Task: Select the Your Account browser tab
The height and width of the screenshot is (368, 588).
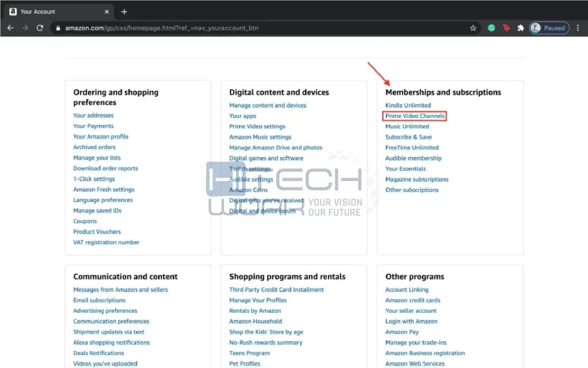Action: click(x=59, y=11)
